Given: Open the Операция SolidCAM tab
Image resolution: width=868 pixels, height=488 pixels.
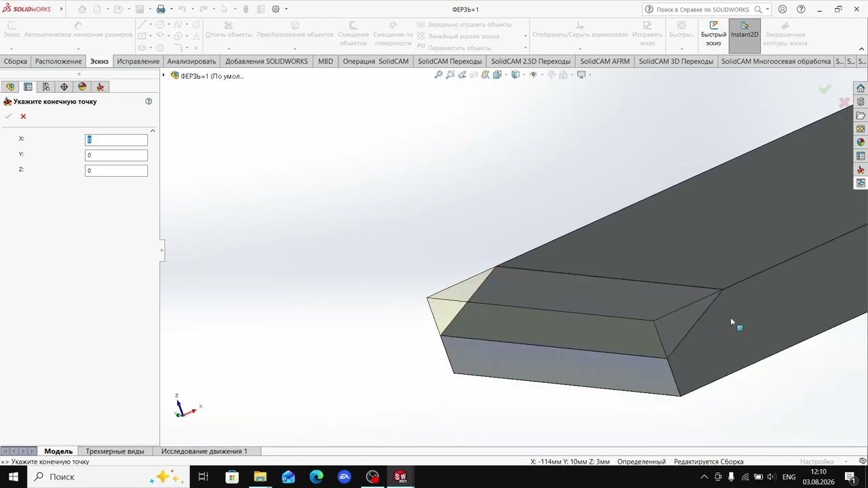Looking at the screenshot, I should coord(376,61).
